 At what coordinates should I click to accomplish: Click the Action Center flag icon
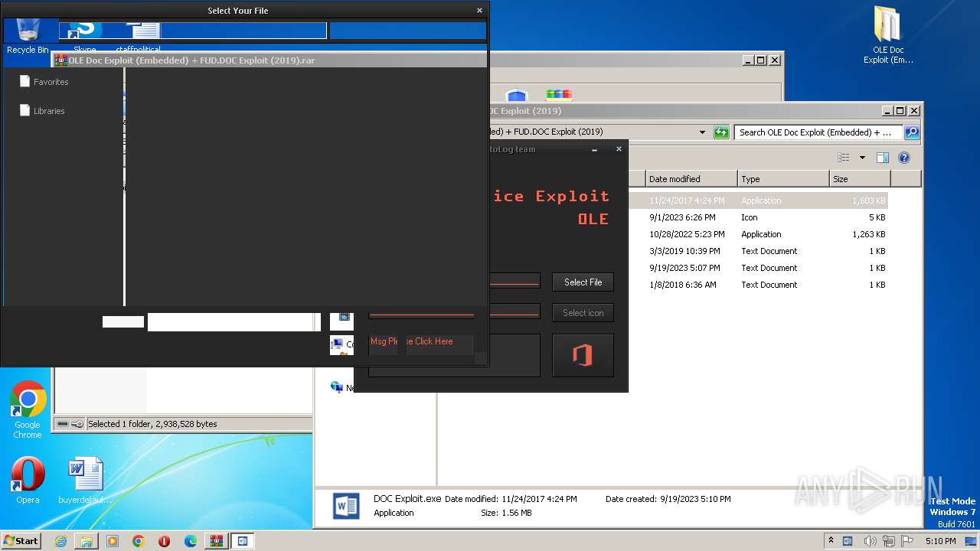pos(906,541)
